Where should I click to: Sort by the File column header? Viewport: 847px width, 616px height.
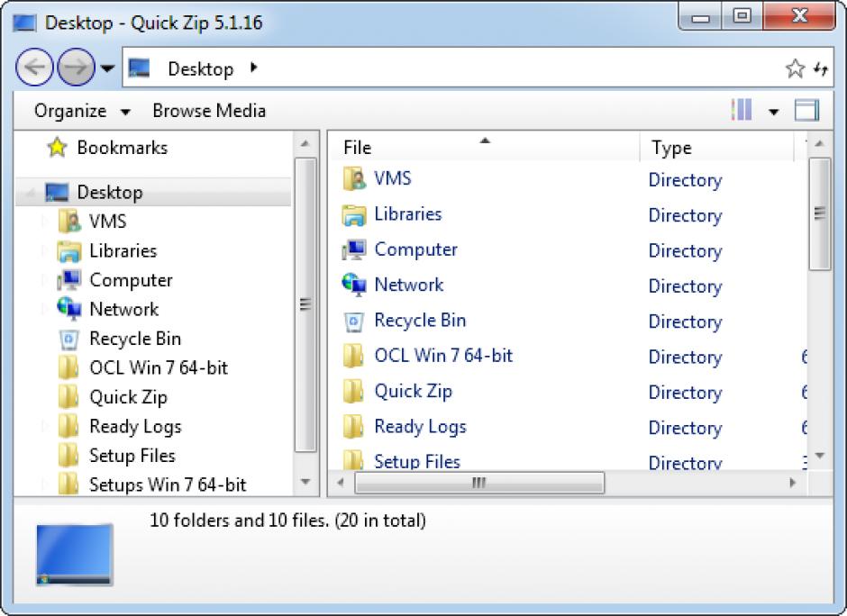485,148
